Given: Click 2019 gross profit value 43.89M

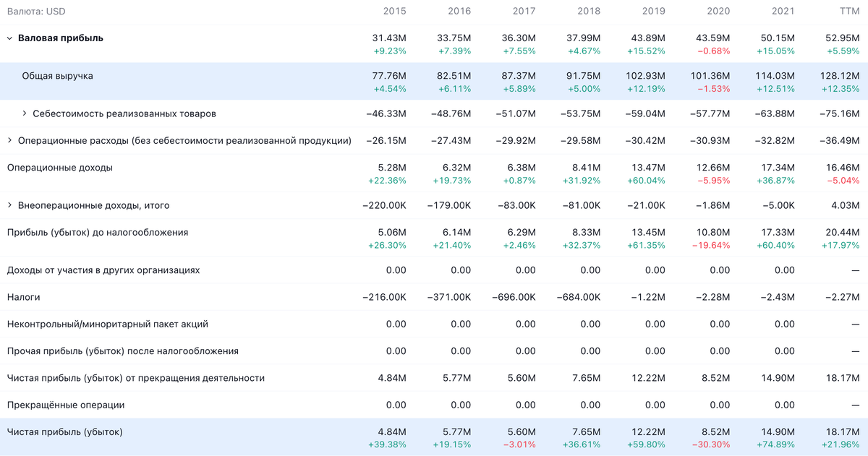Looking at the screenshot, I should pyautogui.click(x=647, y=38).
